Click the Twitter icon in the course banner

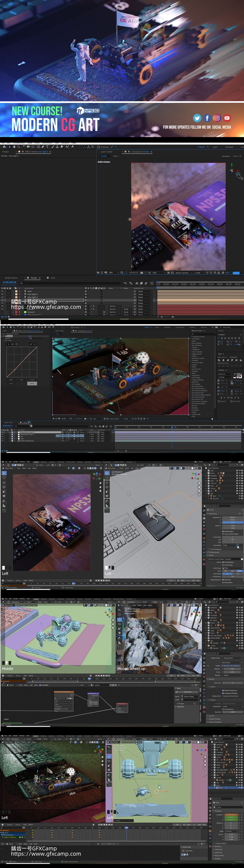point(197,118)
